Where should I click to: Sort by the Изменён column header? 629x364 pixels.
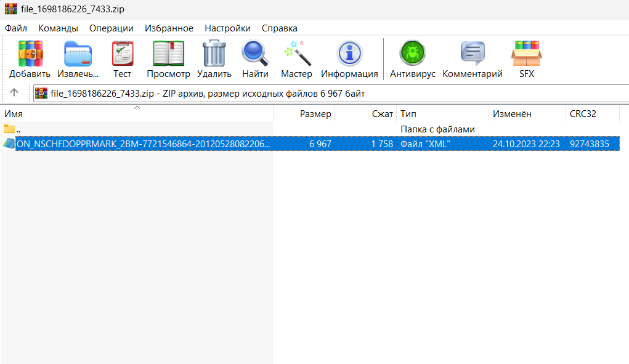(x=527, y=113)
